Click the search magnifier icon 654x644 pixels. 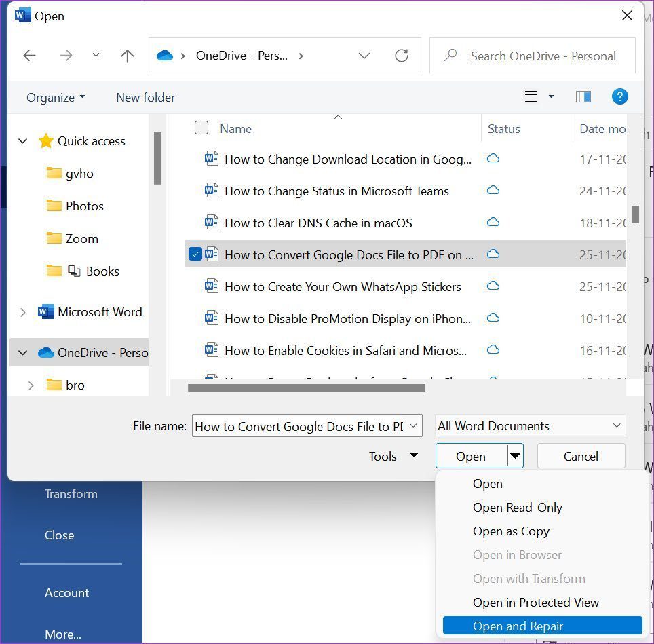pyautogui.click(x=450, y=56)
